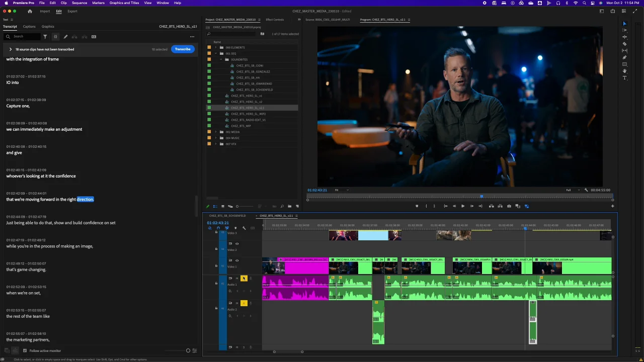Open the CHEZ_BTS_SB_SCHOENFELD timeline tab
The width and height of the screenshot is (644, 362).
(x=227, y=216)
